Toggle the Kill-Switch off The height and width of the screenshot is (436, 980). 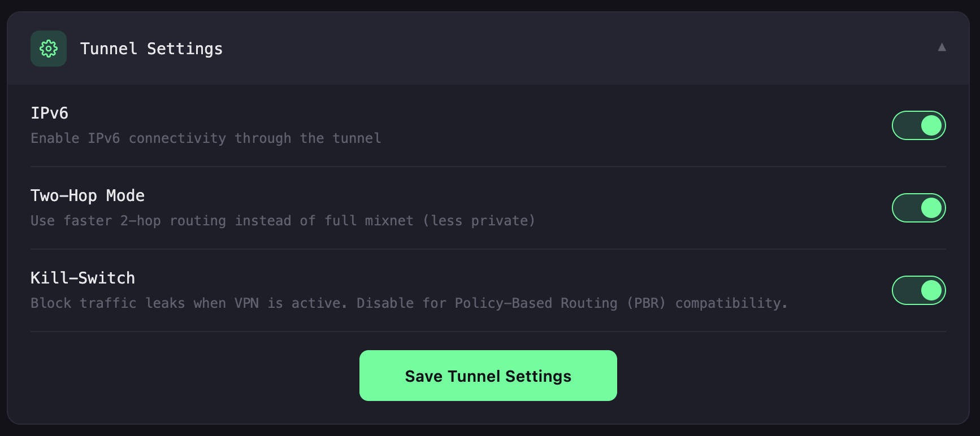(x=918, y=290)
